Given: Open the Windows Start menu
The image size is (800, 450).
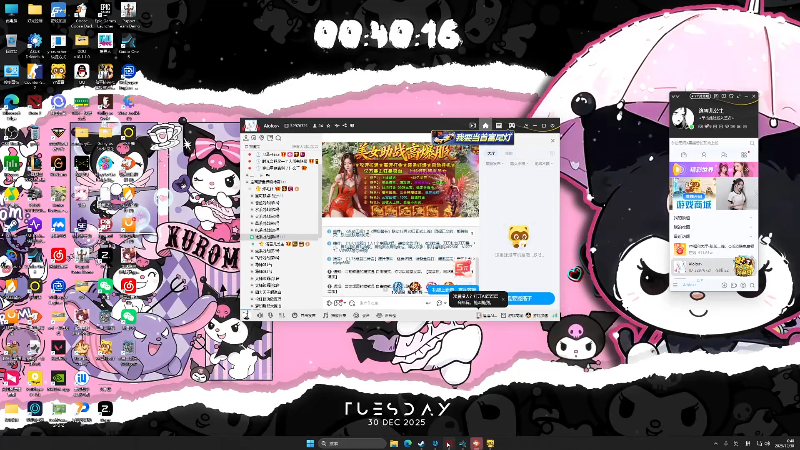Looking at the screenshot, I should 310,443.
